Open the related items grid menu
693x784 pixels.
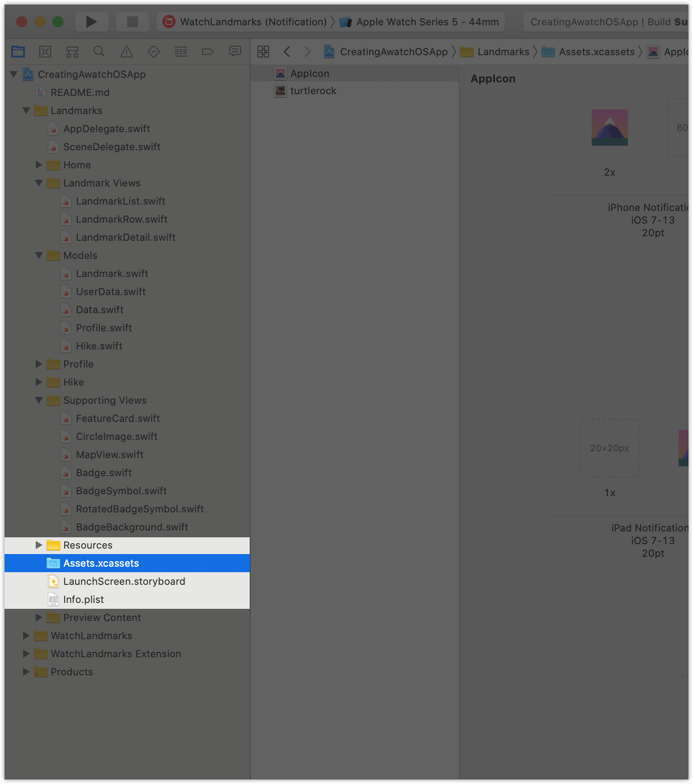pyautogui.click(x=263, y=52)
